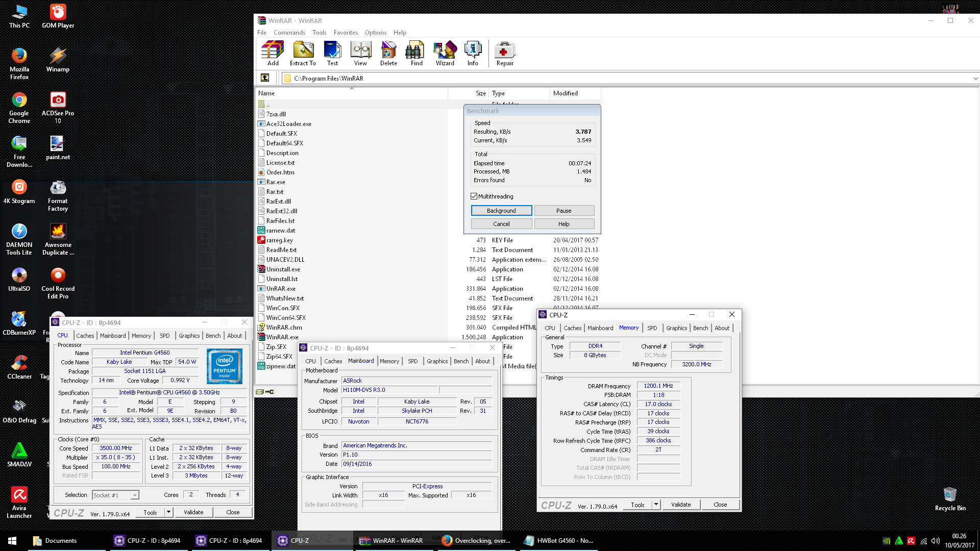The image size is (980, 551).
Task: Click the Add toolbar icon in WinRAR
Action: tap(273, 54)
